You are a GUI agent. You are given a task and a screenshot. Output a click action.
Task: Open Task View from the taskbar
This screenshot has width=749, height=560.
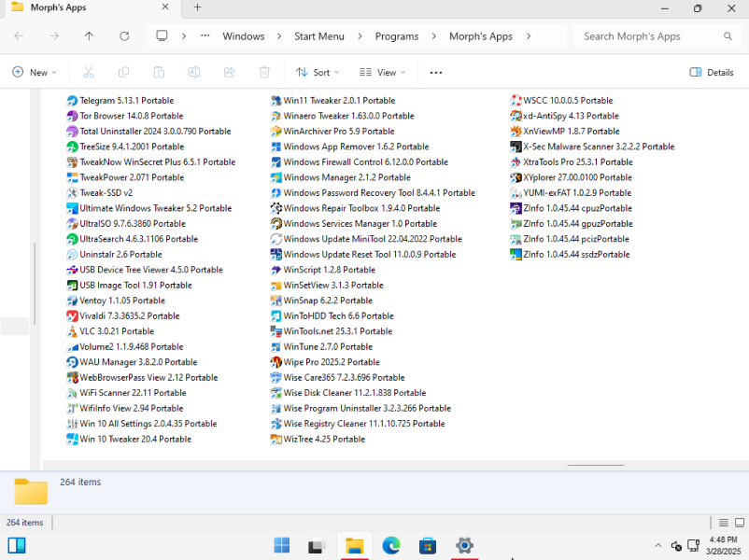click(317, 545)
